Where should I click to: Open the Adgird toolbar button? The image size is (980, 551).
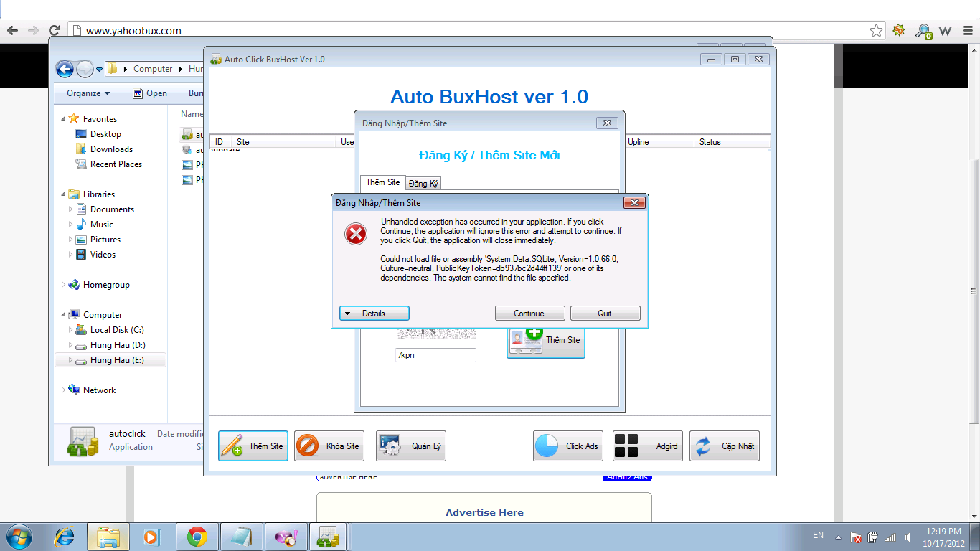pyautogui.click(x=648, y=446)
